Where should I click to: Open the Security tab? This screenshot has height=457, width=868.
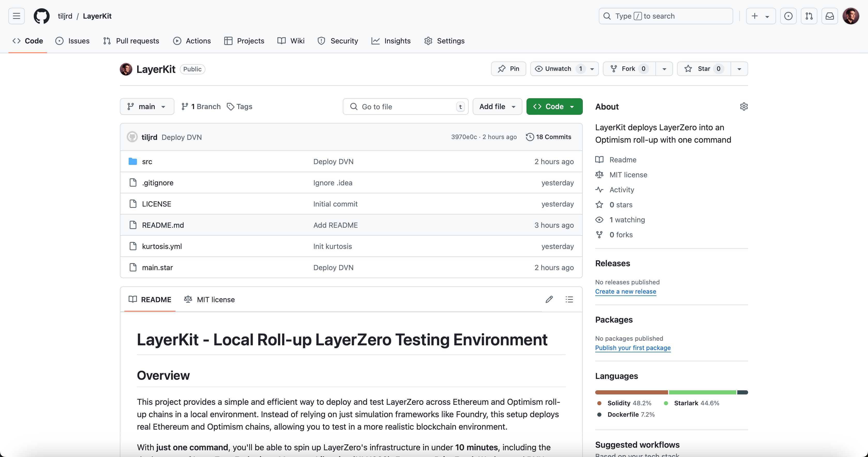(338, 41)
